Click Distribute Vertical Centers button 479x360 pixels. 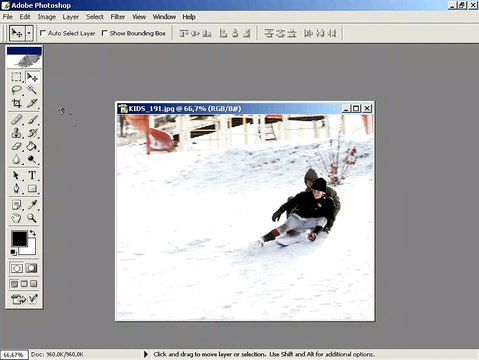pos(280,33)
